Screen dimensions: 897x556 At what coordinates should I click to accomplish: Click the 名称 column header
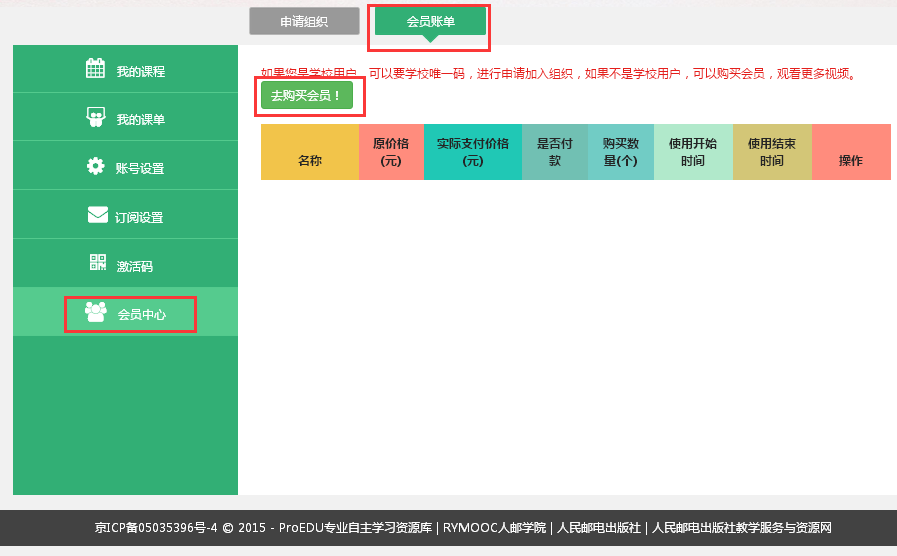tap(310, 152)
